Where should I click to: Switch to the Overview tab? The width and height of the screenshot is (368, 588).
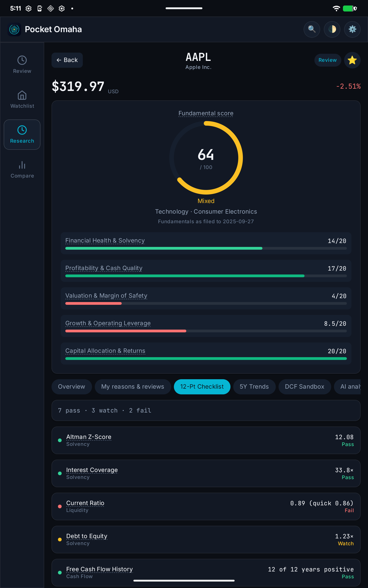72,387
